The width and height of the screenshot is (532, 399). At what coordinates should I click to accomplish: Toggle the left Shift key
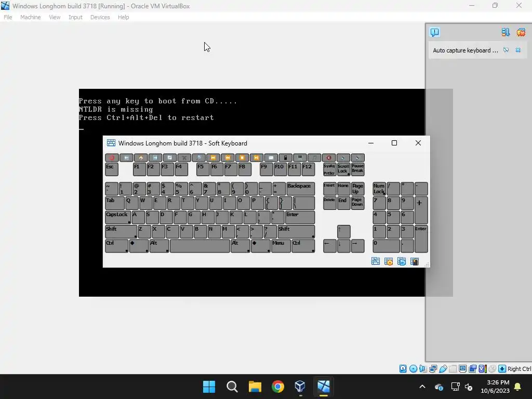[121, 232]
